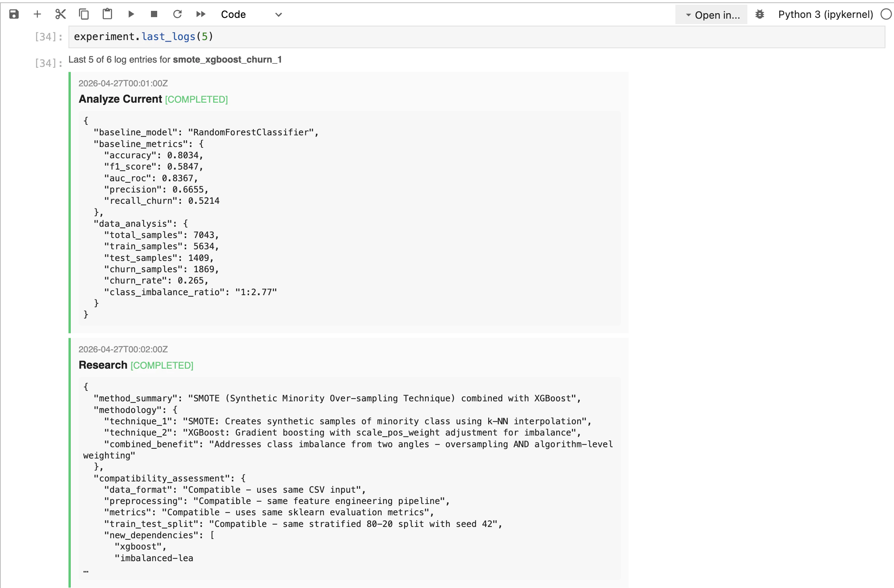Select the [34] input cell prompt

[49, 37]
